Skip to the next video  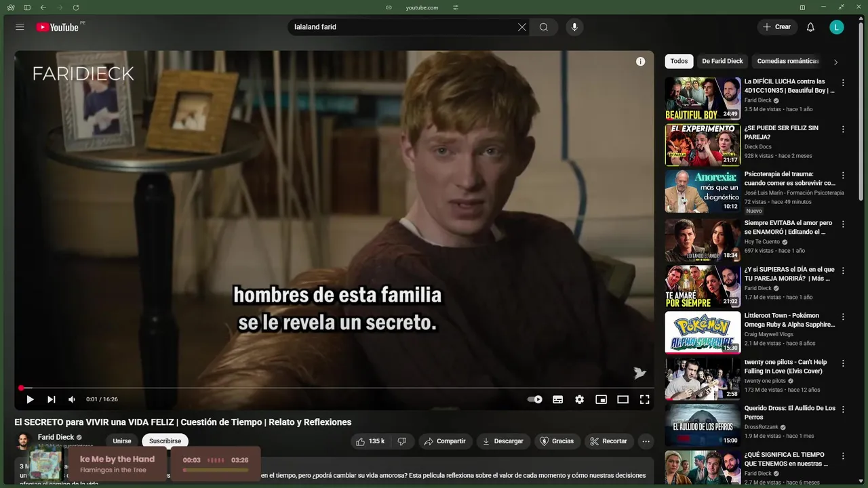pos(51,400)
